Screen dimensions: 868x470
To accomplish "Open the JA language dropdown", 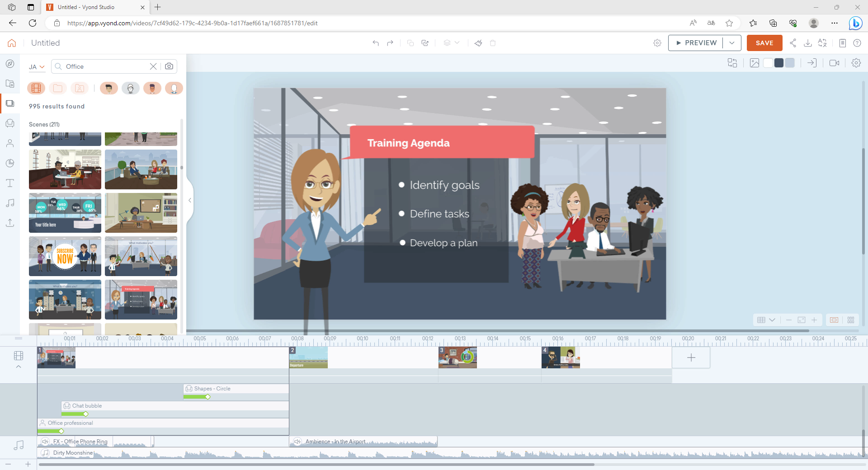I will (37, 66).
